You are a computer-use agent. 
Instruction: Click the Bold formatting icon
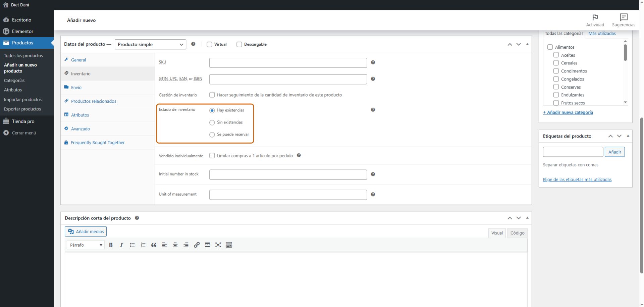[111, 245]
